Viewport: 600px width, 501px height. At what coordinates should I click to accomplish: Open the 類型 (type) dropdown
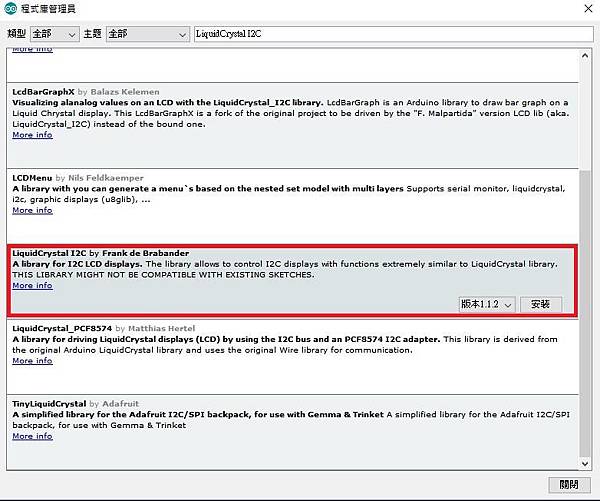[x=54, y=34]
